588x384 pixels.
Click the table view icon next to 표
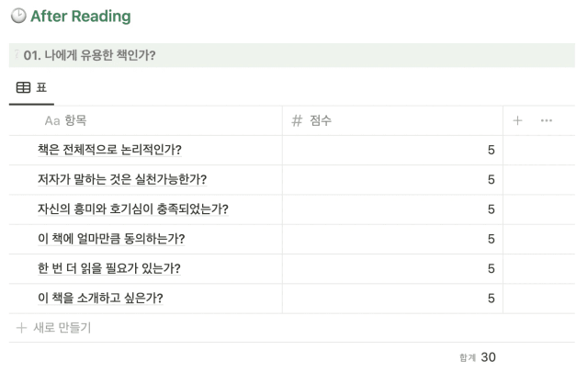click(23, 88)
